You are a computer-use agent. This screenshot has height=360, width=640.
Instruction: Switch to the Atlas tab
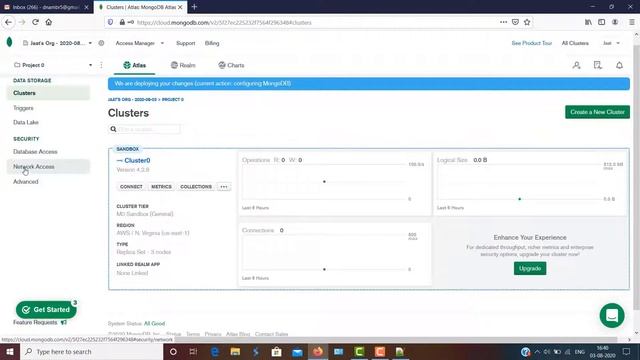pos(134,65)
